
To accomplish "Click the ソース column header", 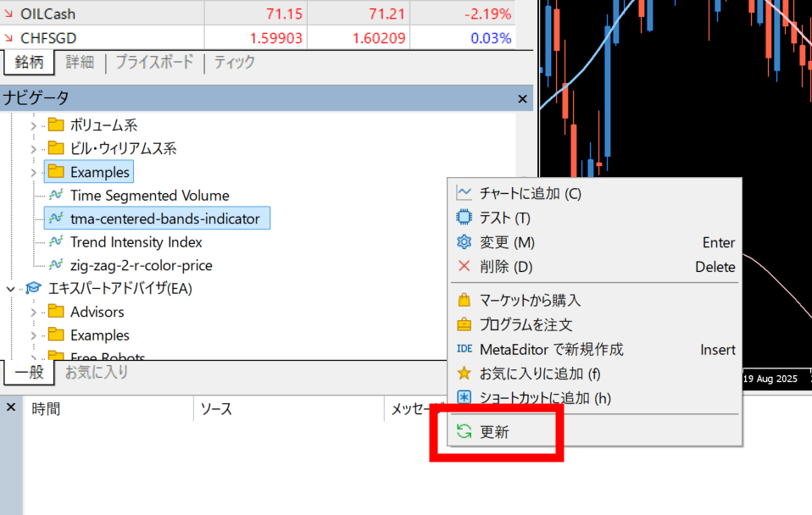I will pos(289,409).
